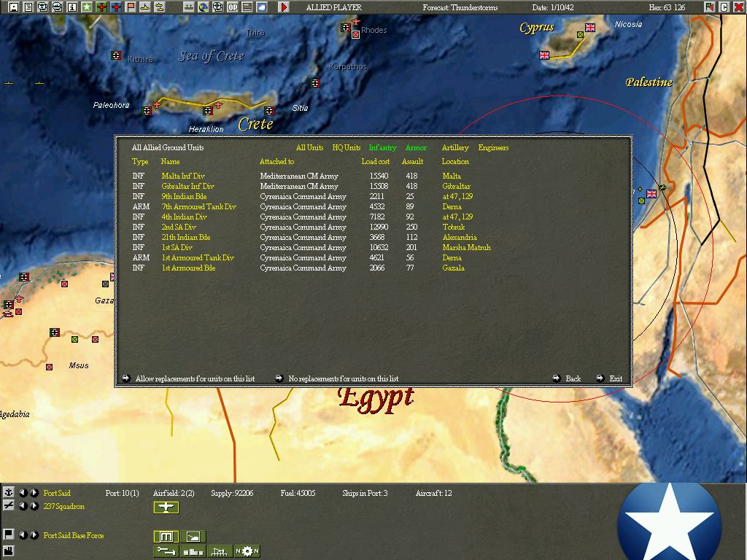Select the HQ building unit icon
The image size is (747, 560).
point(166,537)
